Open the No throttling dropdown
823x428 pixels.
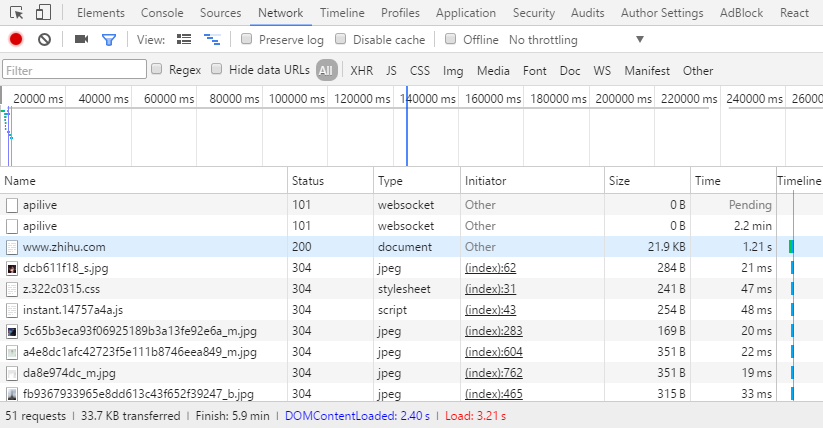576,40
